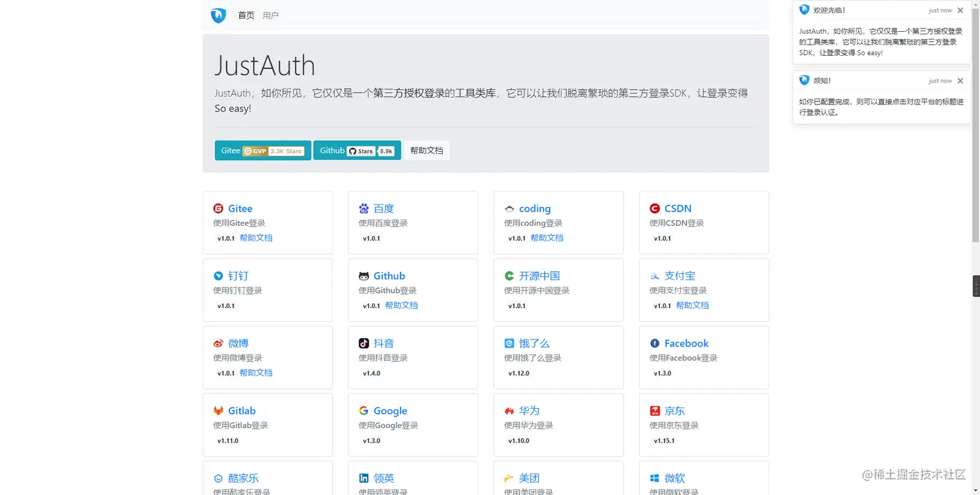Click the Gitee logo icon on its card

point(218,208)
